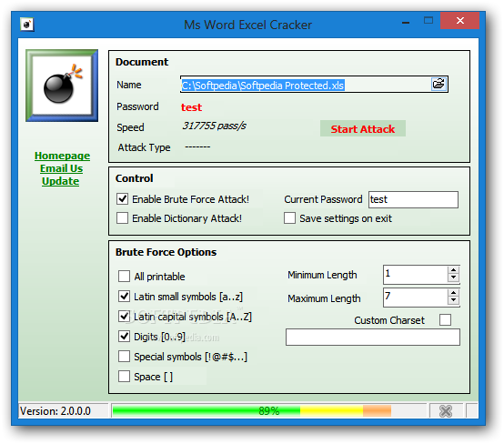
Task: Click the Maximum Length value field
Action: coord(415,298)
